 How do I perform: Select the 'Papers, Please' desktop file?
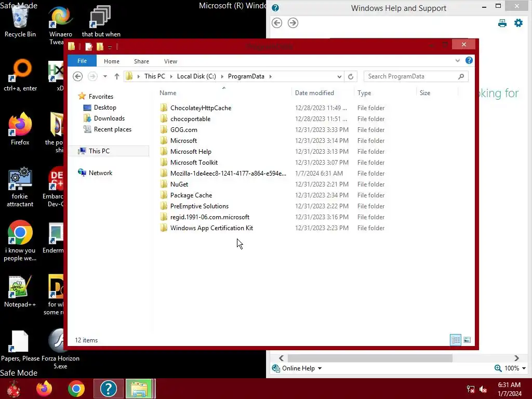20,345
